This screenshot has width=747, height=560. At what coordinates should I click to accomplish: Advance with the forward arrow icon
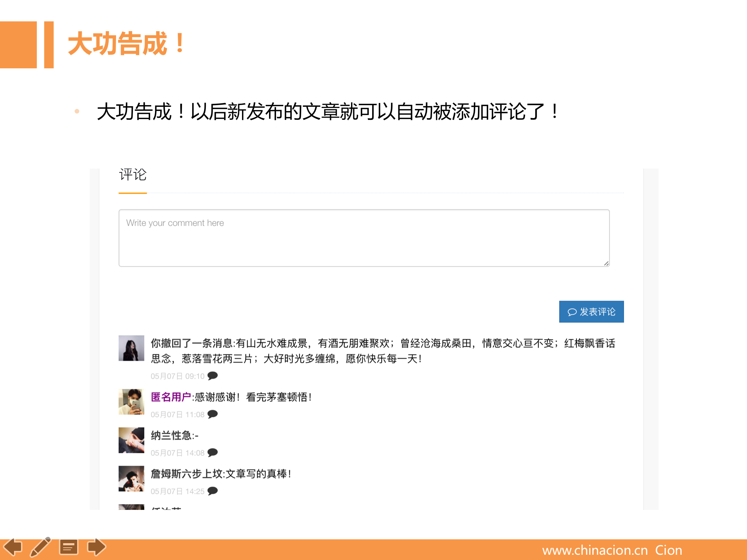(96, 547)
